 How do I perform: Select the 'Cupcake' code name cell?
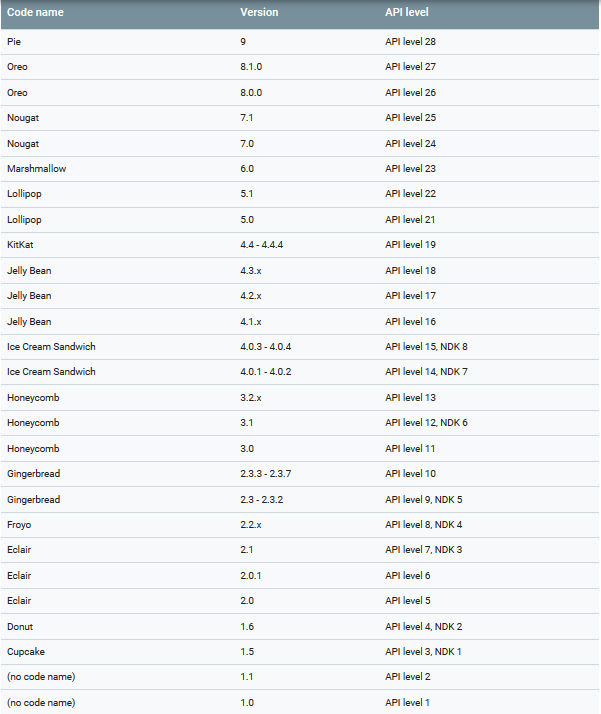(26, 652)
